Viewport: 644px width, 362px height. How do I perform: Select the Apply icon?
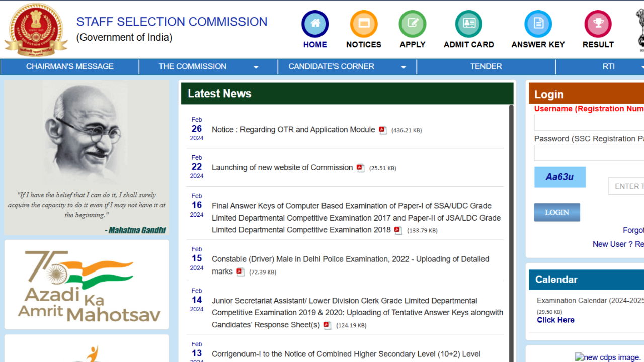(413, 24)
